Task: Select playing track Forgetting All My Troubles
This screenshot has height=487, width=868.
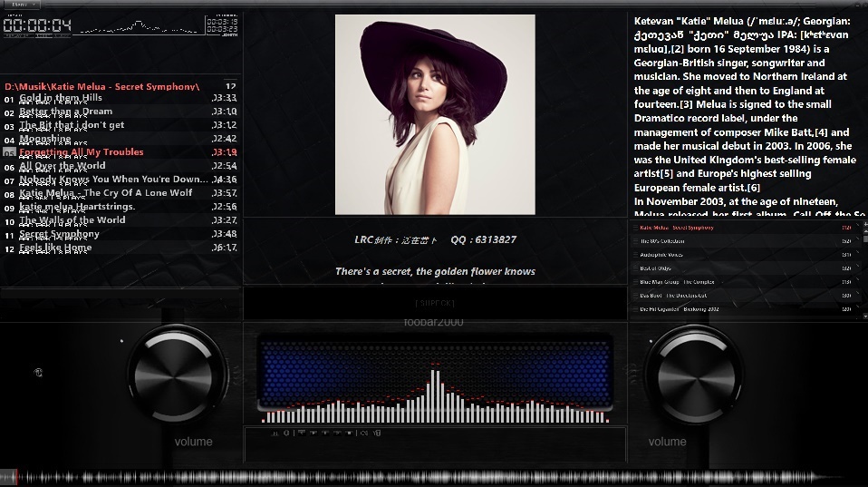Action: 121,153
